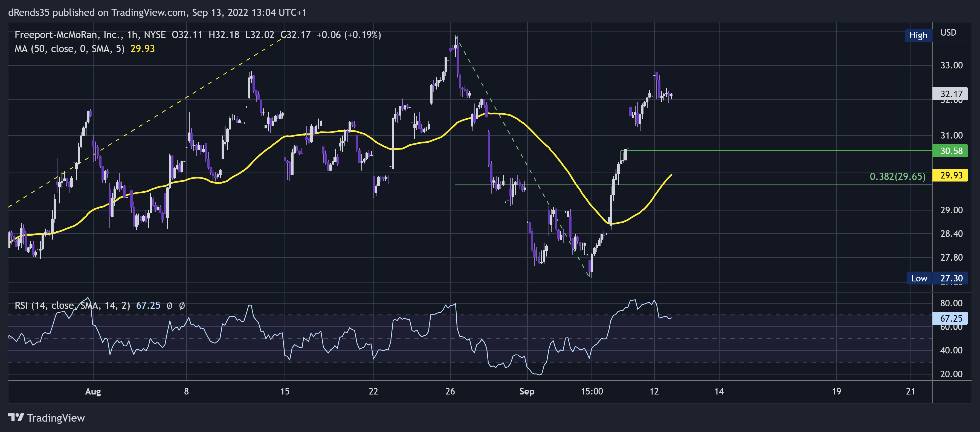980x432 pixels.
Task: Click the 31.00 price axis label
Action: (x=952, y=136)
